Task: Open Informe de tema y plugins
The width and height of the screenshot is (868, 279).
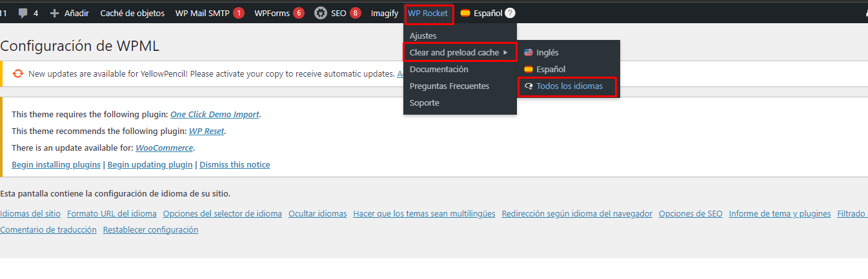Action: click(780, 214)
